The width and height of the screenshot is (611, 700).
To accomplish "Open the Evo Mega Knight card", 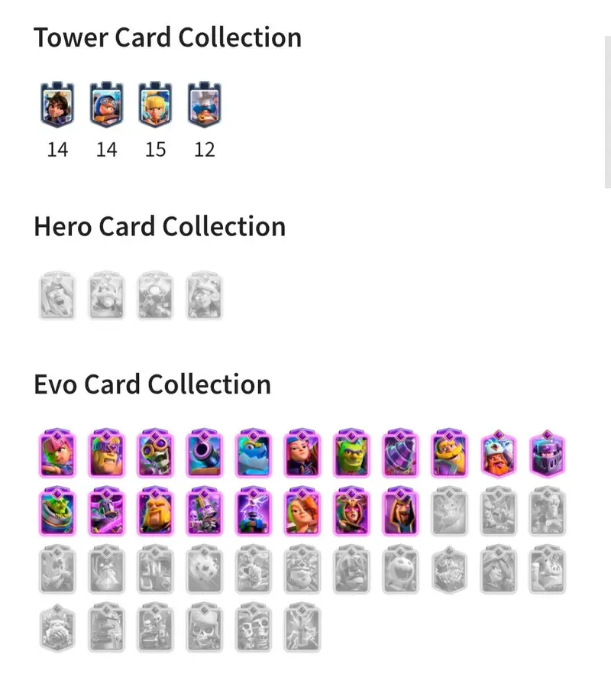I will pyautogui.click(x=548, y=454).
